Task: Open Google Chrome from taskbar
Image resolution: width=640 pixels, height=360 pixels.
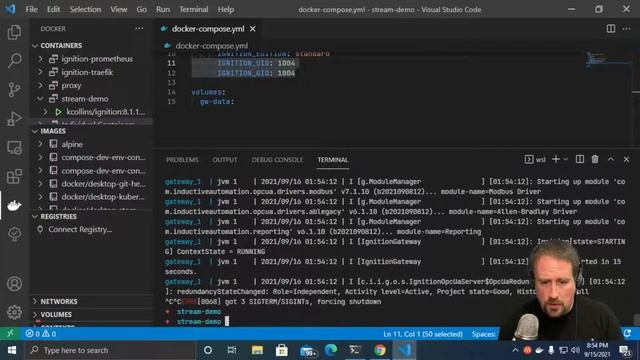Action: pyautogui.click(x=380, y=350)
